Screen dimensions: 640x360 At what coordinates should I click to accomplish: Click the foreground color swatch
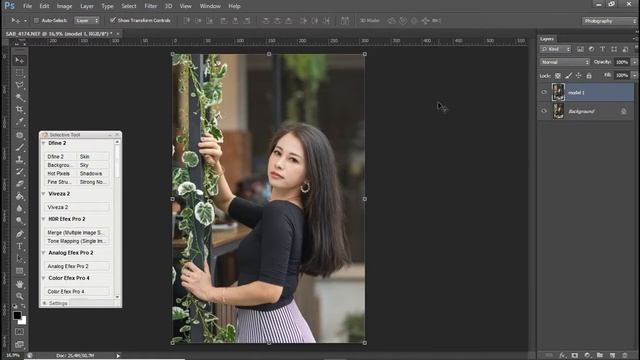[x=17, y=315]
